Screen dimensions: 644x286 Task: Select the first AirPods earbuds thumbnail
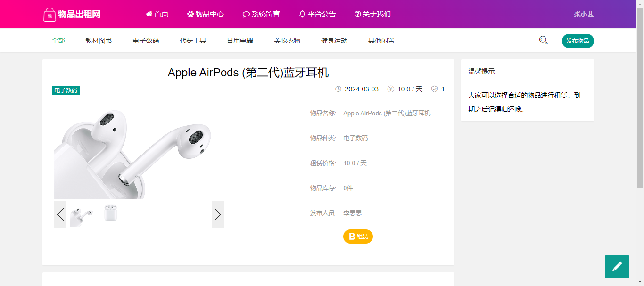82,216
